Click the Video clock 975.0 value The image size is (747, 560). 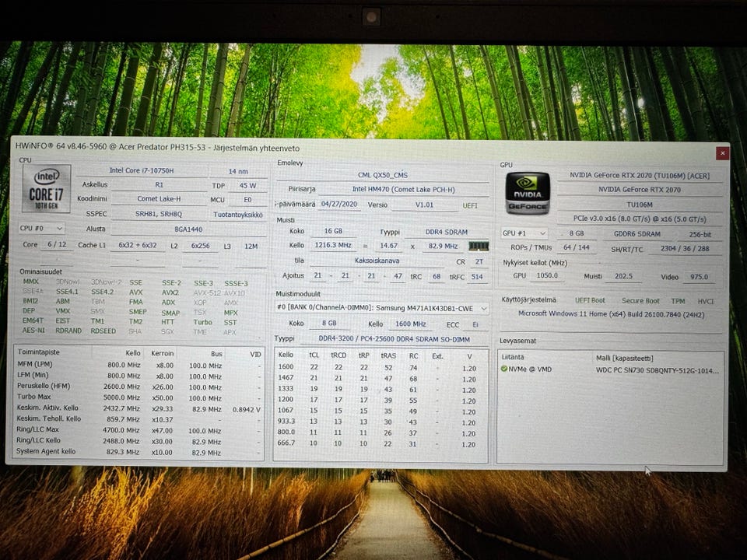tap(699, 277)
